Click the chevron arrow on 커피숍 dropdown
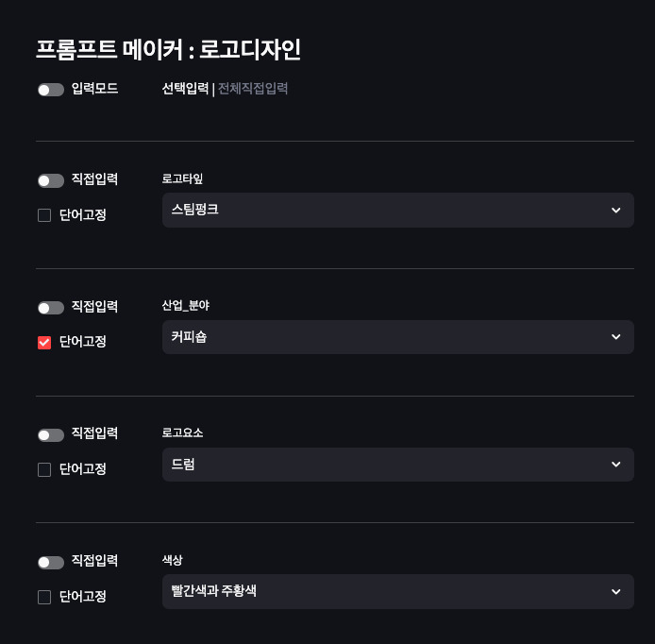Image resolution: width=655 pixels, height=644 pixels. pos(616,337)
